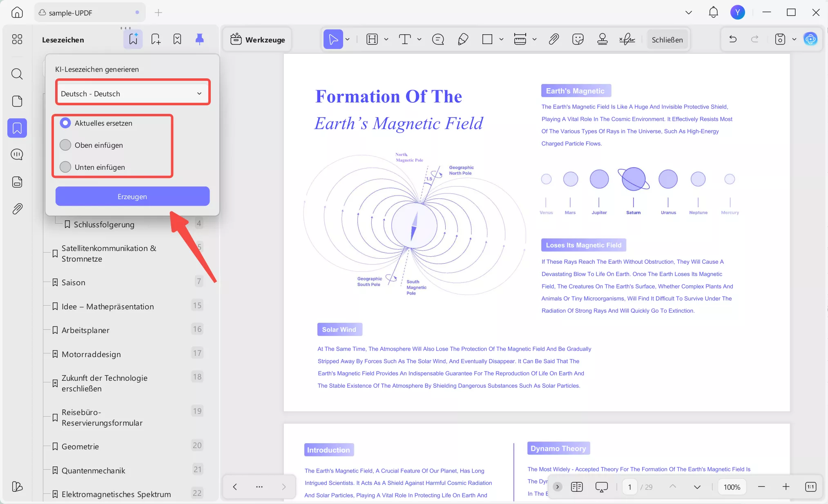Viewport: 828px width, 504px height.
Task: Select the 'Aktuelles ersetzen' radio option
Action: pyautogui.click(x=65, y=123)
